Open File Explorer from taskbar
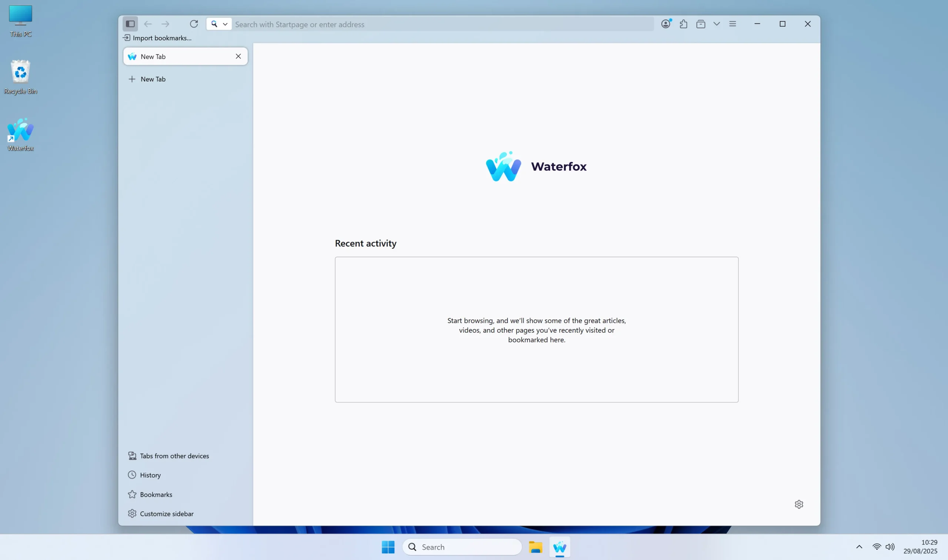The height and width of the screenshot is (560, 948). coord(535,547)
